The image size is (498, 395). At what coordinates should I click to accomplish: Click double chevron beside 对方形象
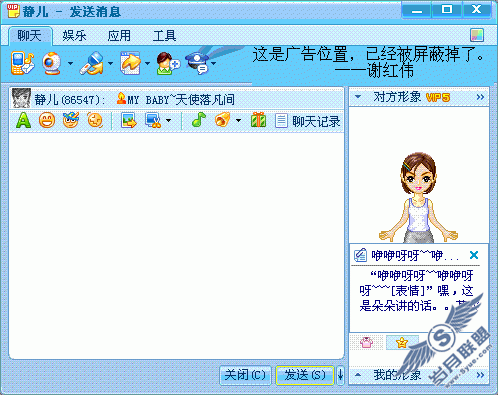[480, 97]
